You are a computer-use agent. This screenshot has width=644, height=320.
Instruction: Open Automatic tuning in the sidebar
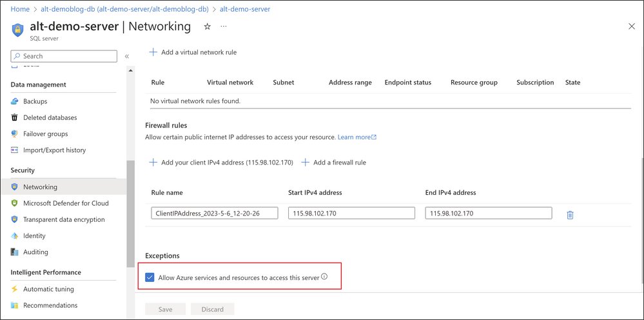click(48, 289)
